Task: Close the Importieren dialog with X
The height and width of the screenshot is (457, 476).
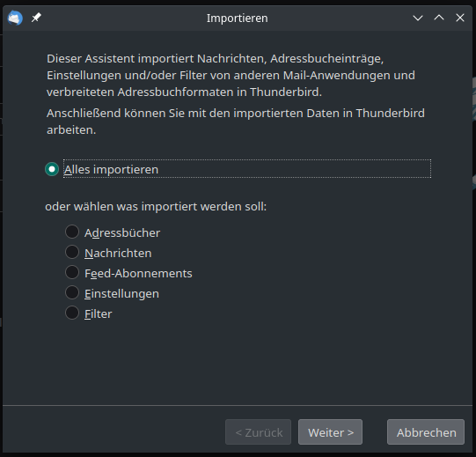Action: (x=460, y=18)
